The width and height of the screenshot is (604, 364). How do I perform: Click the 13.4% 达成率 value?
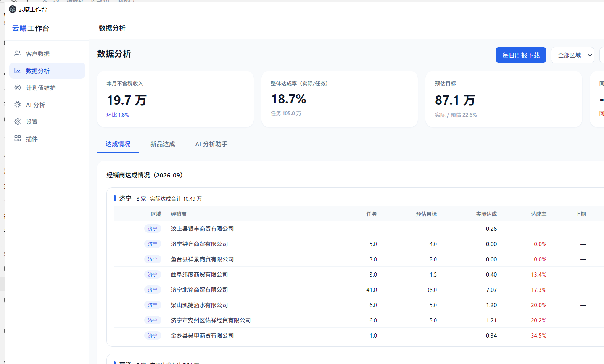[x=539, y=274]
